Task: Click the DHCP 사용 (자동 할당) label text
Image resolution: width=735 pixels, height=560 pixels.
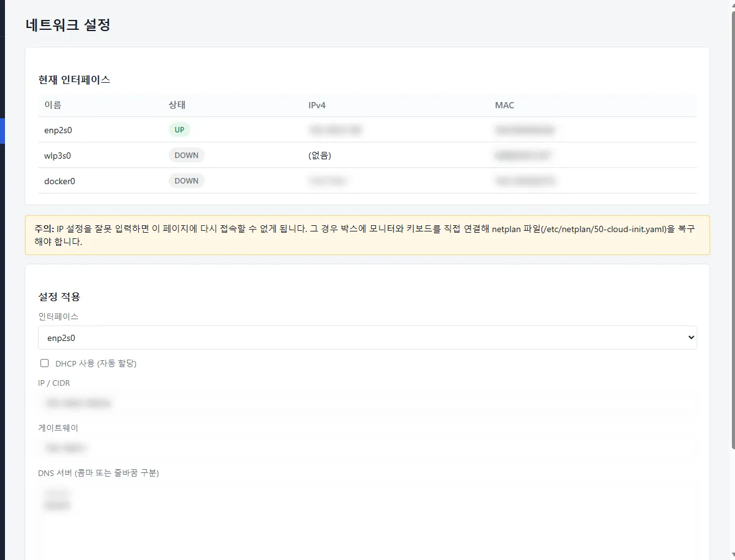Action: point(96,363)
